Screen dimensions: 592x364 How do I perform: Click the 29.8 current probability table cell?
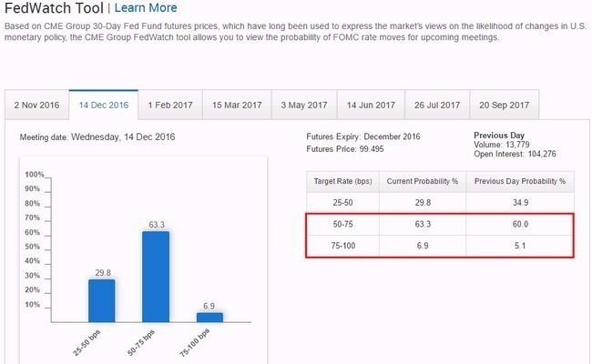(x=423, y=203)
